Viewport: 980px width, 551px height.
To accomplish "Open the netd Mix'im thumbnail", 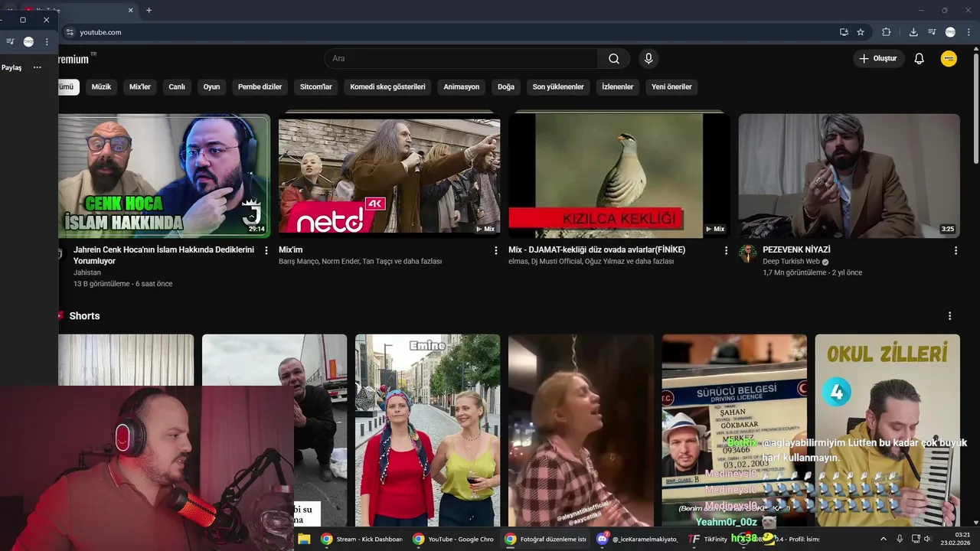I will point(389,176).
